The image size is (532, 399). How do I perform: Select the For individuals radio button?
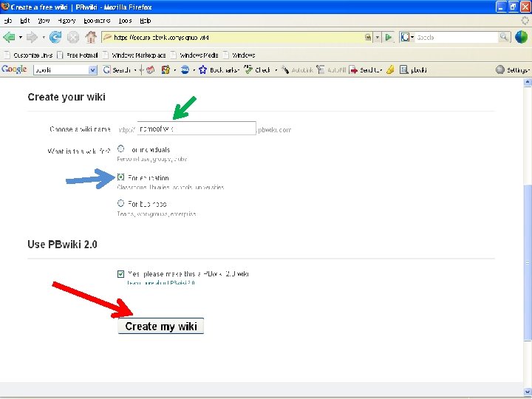[x=120, y=149]
